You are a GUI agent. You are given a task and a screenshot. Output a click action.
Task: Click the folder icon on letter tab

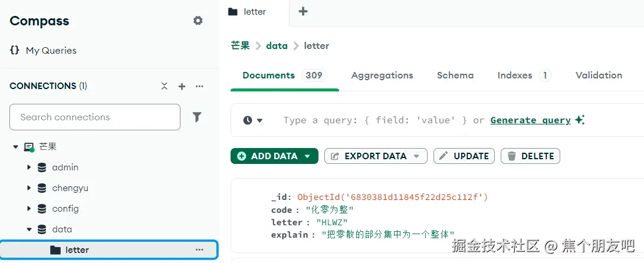coord(233,12)
